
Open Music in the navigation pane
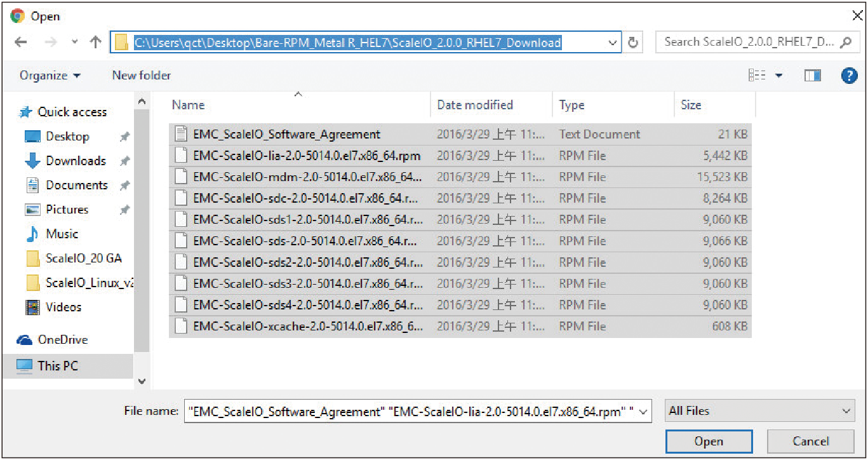[51, 234]
